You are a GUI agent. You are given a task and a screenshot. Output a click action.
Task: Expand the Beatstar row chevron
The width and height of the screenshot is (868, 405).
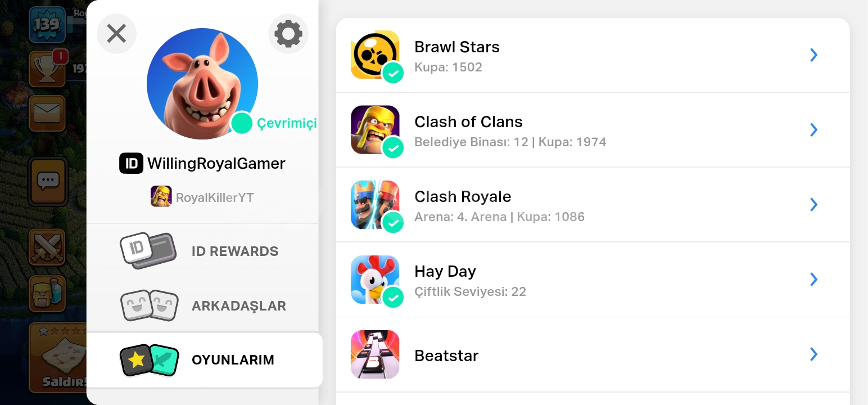click(813, 354)
